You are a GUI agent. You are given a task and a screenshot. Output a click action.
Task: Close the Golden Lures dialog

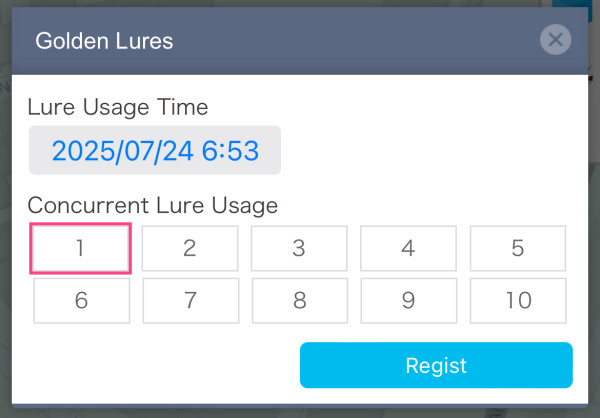(555, 40)
